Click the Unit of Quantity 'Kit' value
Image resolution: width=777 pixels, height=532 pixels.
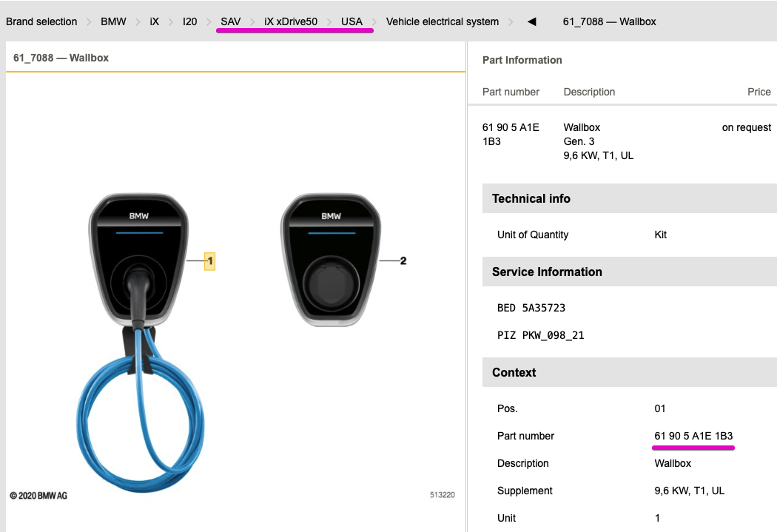pyautogui.click(x=661, y=235)
